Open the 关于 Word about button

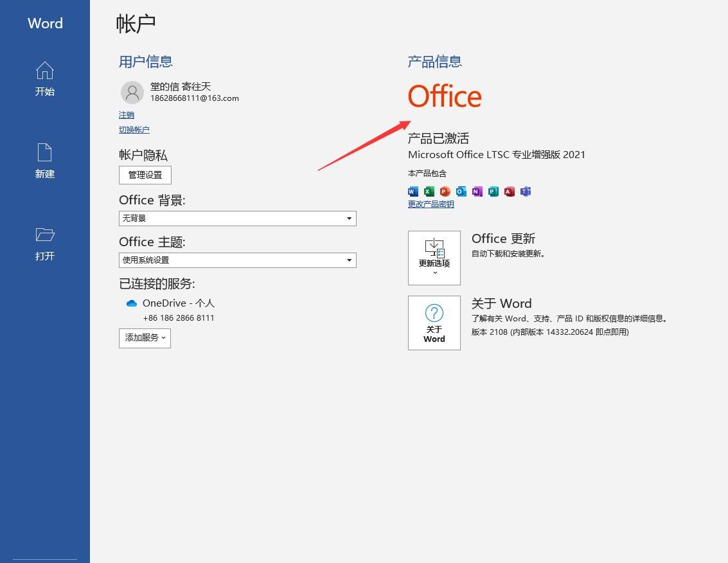434,323
